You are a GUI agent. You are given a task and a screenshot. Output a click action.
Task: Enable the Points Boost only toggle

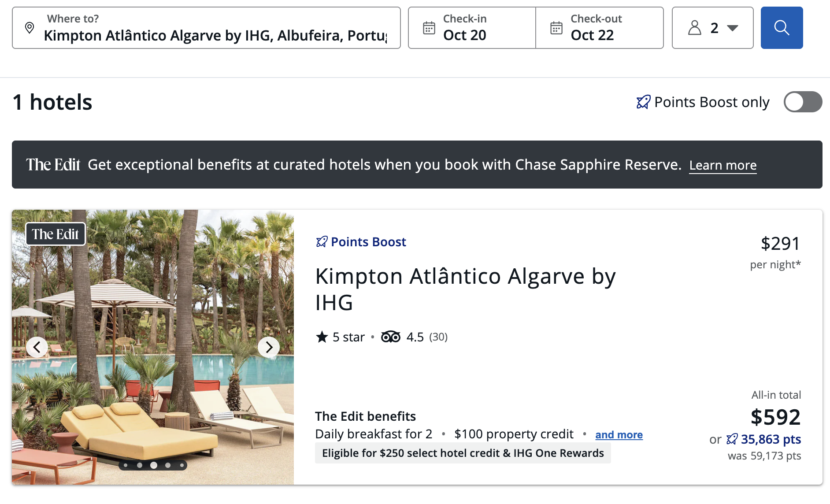click(x=802, y=102)
